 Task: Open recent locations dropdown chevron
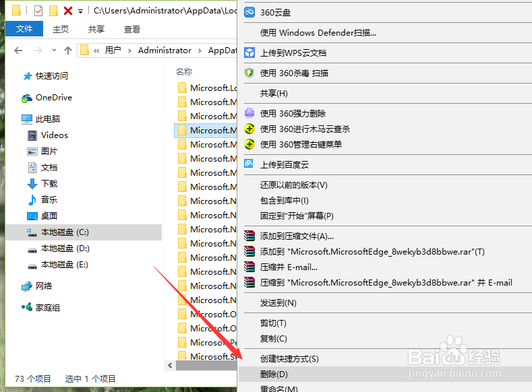coord(54,51)
